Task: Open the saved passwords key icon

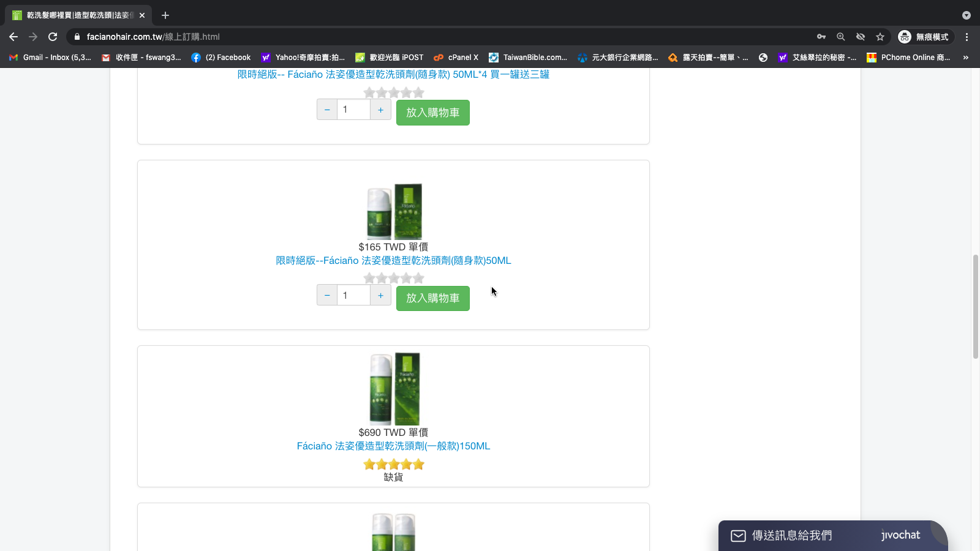Action: click(x=821, y=37)
